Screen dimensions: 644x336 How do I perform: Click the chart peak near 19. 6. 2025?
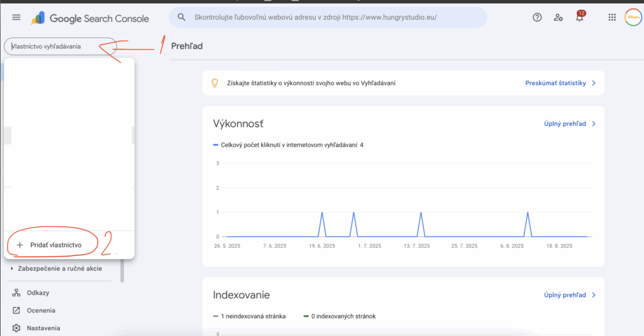(322, 213)
